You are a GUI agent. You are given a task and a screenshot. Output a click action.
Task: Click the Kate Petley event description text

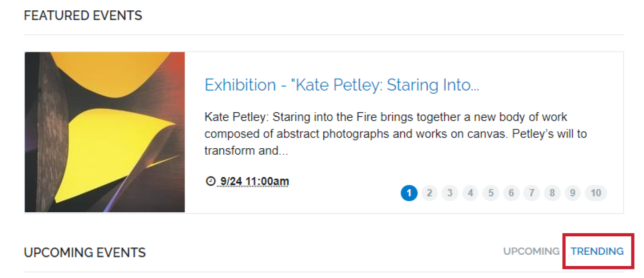[x=395, y=134]
